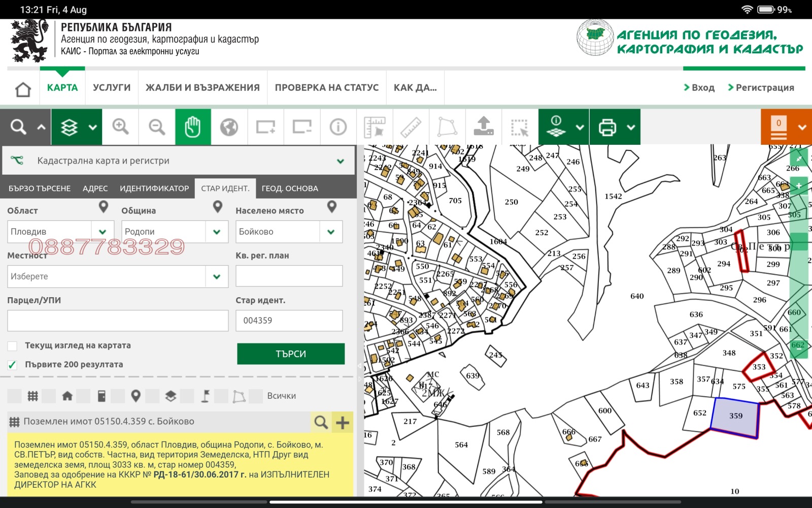Click the zoom out magnifier tool
Viewport: 812px width, 508px height.
(157, 127)
